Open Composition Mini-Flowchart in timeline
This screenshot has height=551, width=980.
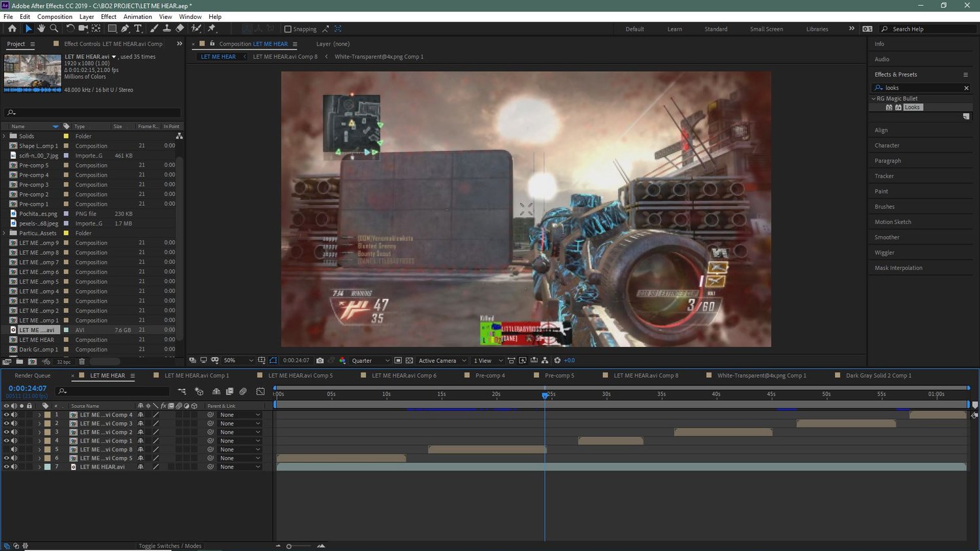[182, 392]
